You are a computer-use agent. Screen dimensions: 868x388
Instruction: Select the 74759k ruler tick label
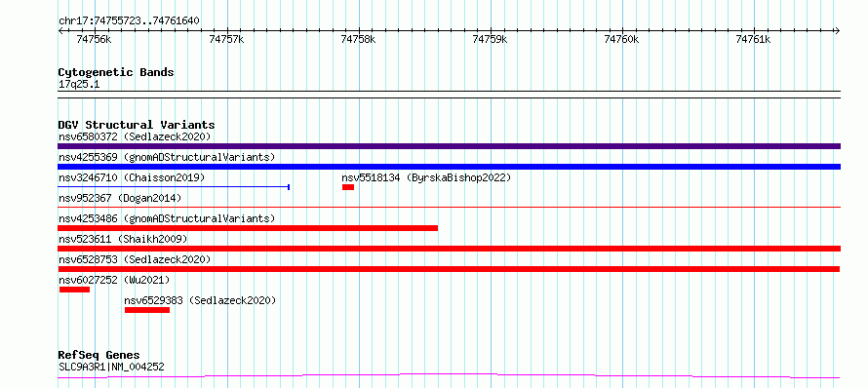tap(490, 39)
